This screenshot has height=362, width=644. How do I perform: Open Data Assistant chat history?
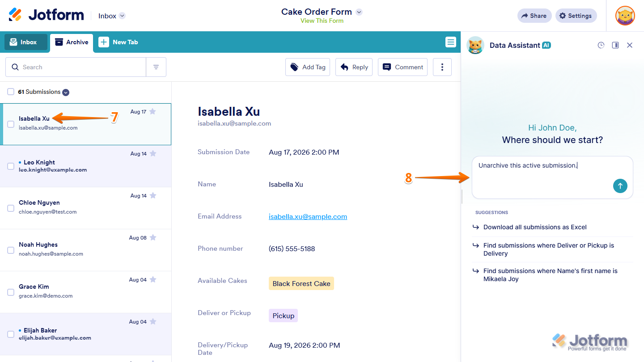click(x=601, y=45)
